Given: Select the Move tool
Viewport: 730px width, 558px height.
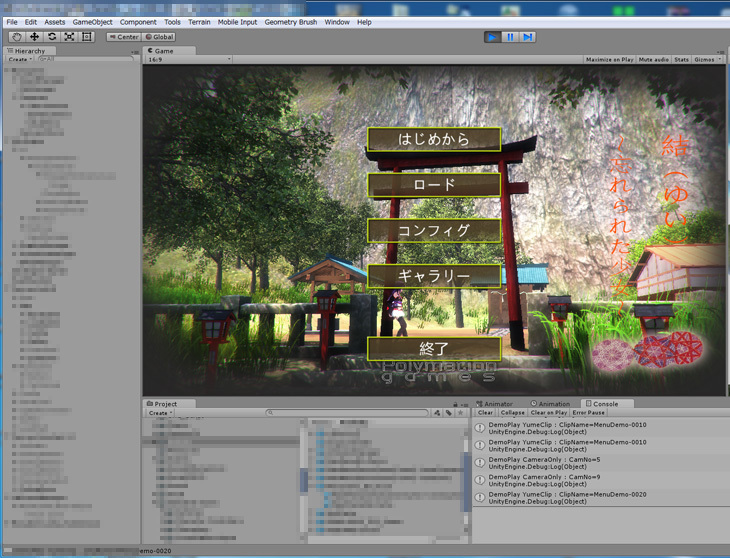Looking at the screenshot, I should click(x=34, y=37).
